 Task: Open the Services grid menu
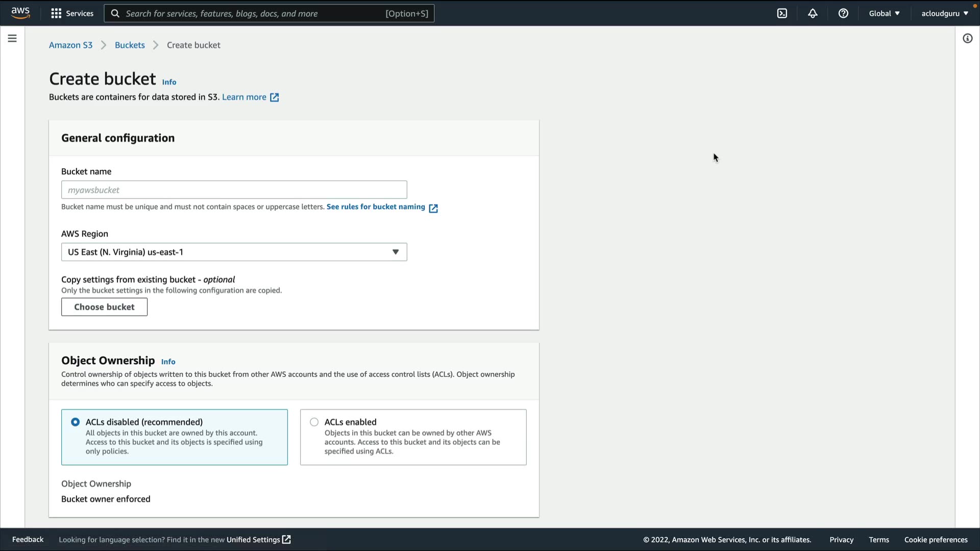click(72, 13)
